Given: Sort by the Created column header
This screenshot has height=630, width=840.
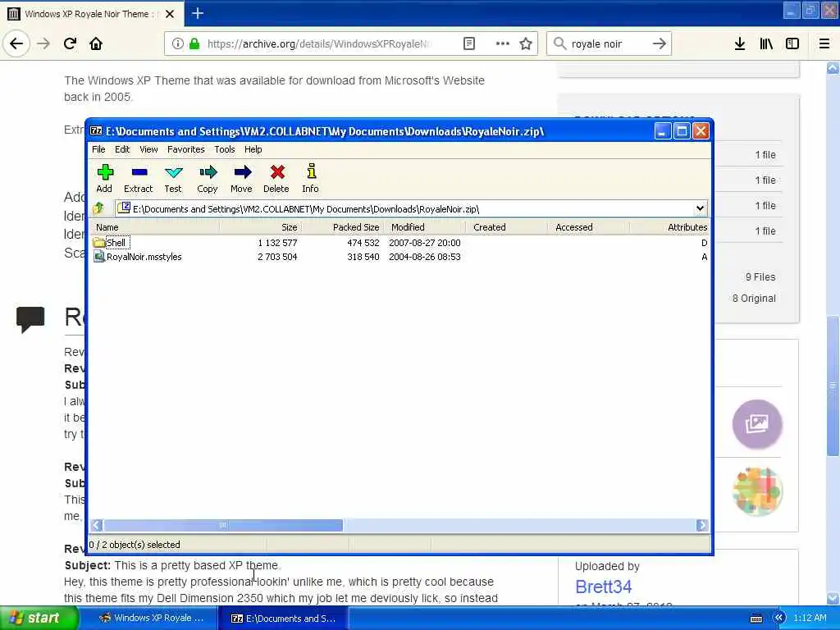Looking at the screenshot, I should (506, 227).
